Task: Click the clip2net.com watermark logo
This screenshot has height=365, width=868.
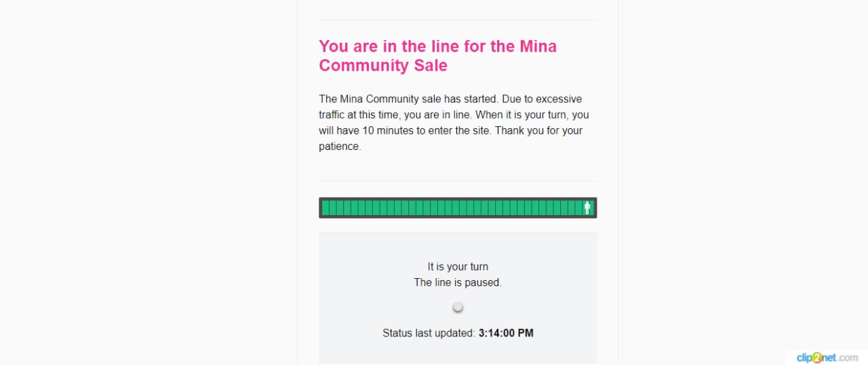Action: click(x=827, y=358)
